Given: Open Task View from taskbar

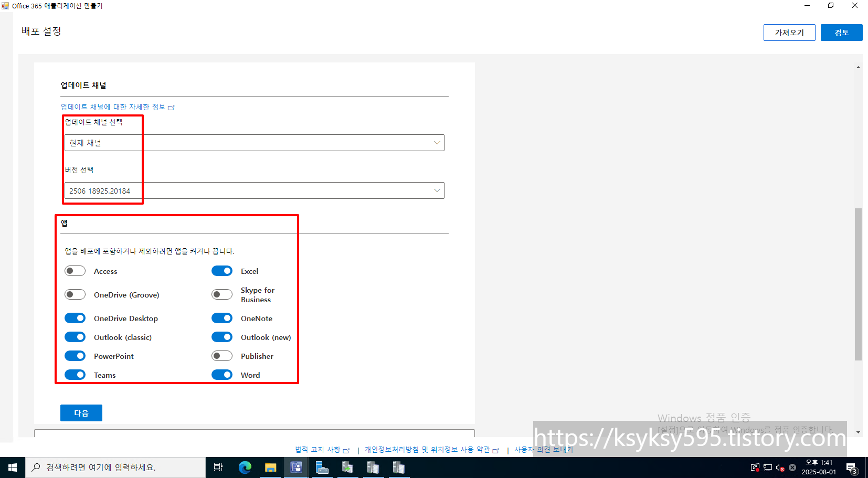Looking at the screenshot, I should [x=218, y=467].
